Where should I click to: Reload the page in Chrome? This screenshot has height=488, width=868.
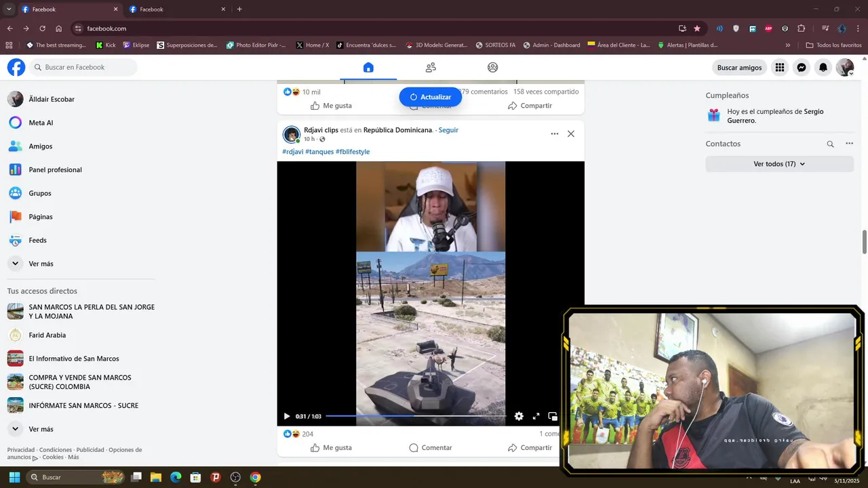coord(42,28)
